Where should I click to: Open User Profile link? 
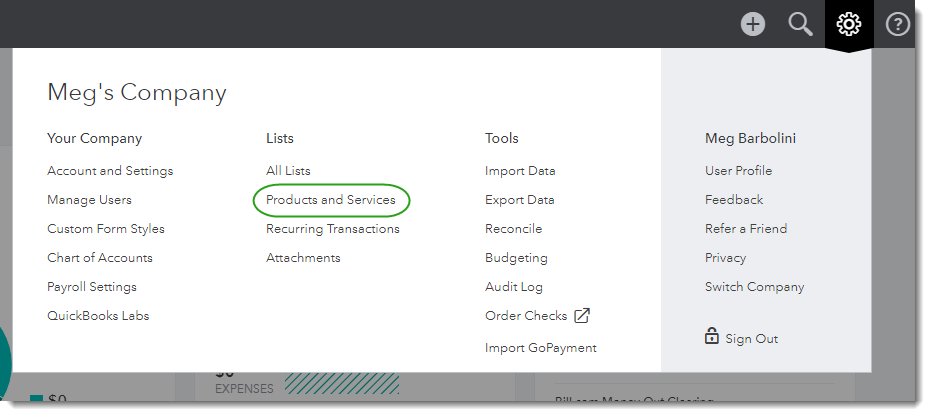click(x=738, y=171)
